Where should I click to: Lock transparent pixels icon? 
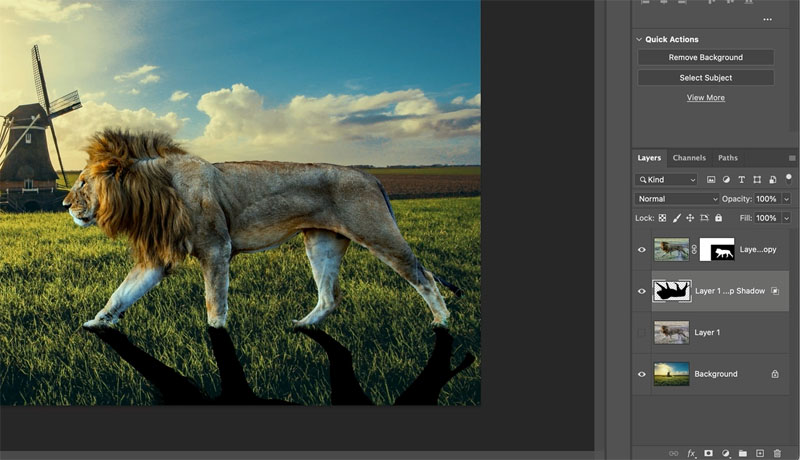tap(662, 218)
